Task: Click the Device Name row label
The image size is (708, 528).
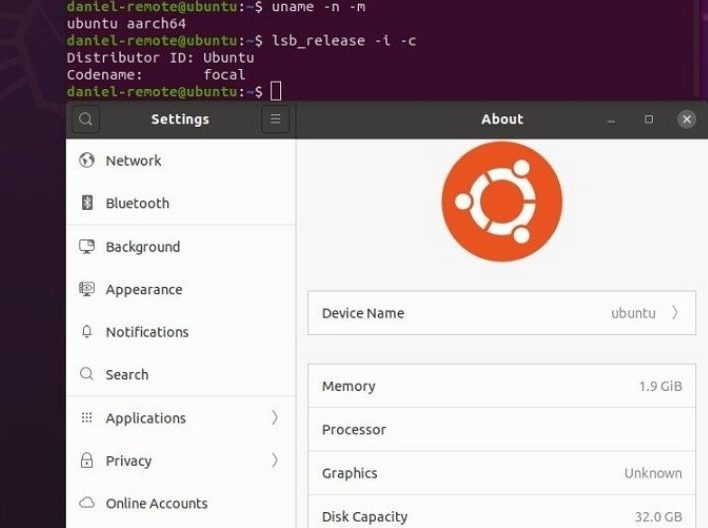Action: (x=363, y=313)
